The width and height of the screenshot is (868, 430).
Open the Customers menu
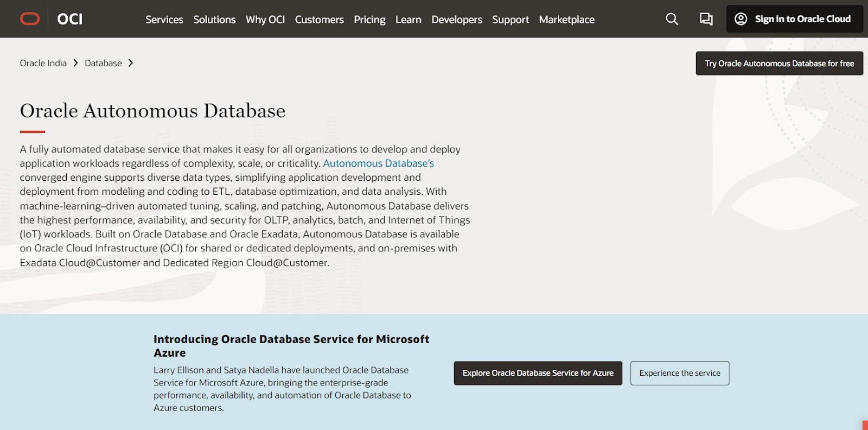pyautogui.click(x=320, y=20)
